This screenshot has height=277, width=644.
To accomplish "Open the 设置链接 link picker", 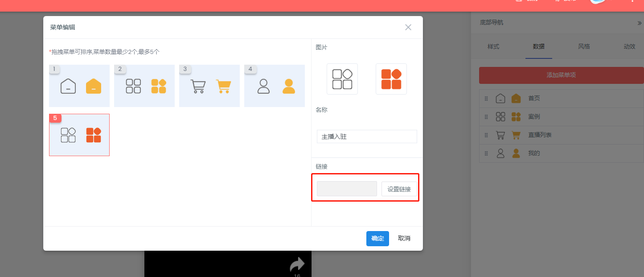I will click(399, 189).
